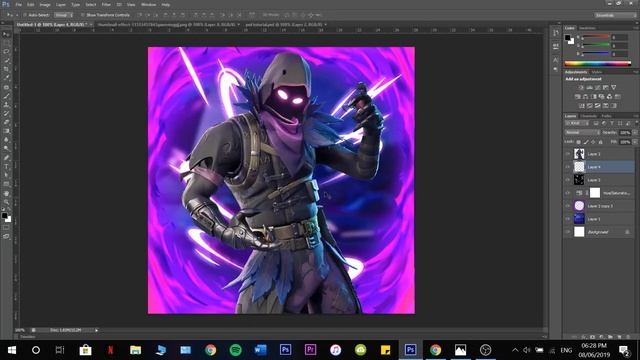The height and width of the screenshot is (360, 640).
Task: Click the Hue/Saturation layer mask thumbnail
Action: (x=595, y=193)
